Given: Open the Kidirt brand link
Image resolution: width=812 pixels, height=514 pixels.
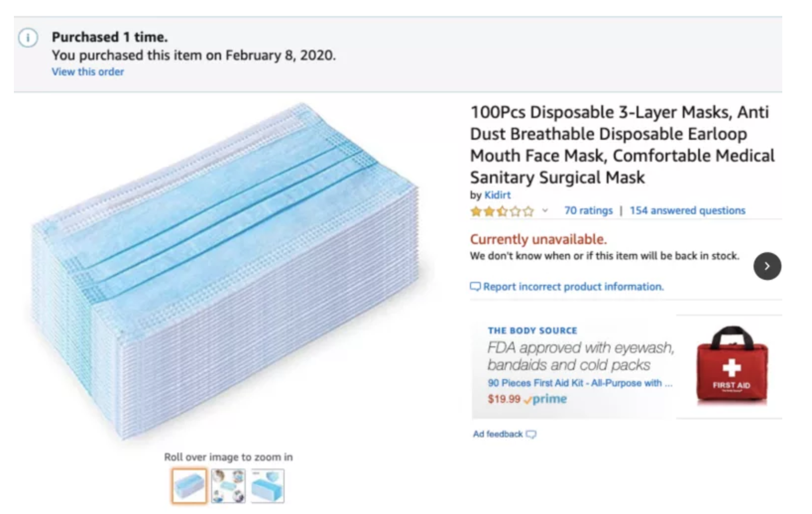Looking at the screenshot, I should pos(497,195).
